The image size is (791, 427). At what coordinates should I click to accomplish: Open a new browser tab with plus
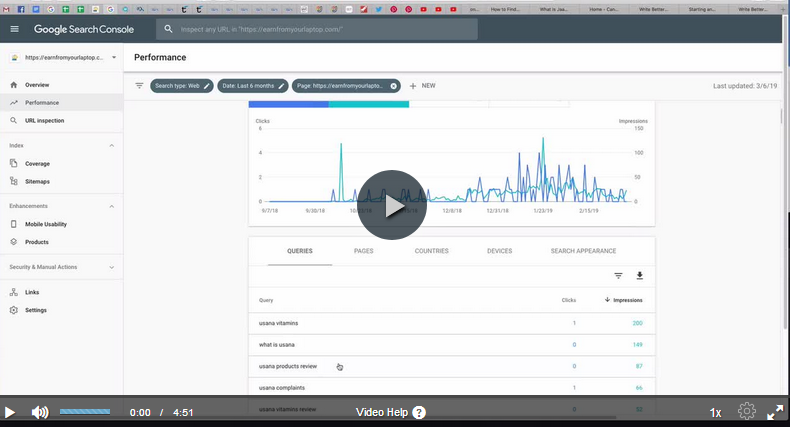pyautogui.click(x=783, y=9)
